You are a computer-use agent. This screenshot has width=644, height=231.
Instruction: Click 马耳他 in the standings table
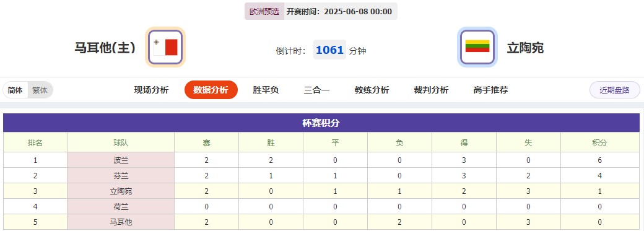[x=121, y=222]
